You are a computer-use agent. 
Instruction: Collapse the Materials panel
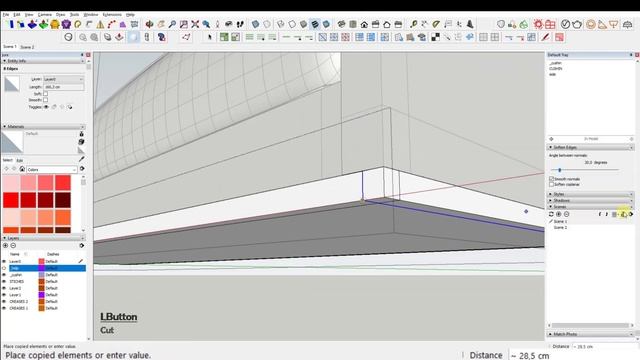(x=42, y=127)
